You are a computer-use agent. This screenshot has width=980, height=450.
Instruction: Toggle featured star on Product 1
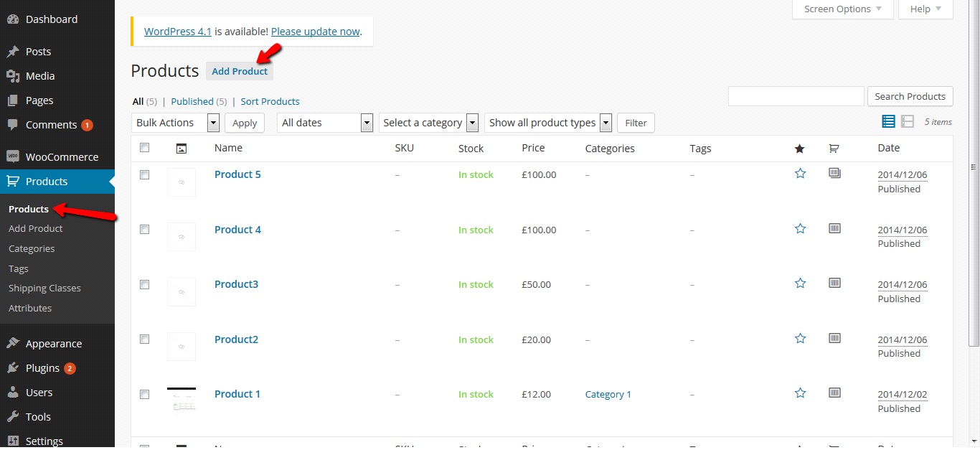click(x=800, y=393)
